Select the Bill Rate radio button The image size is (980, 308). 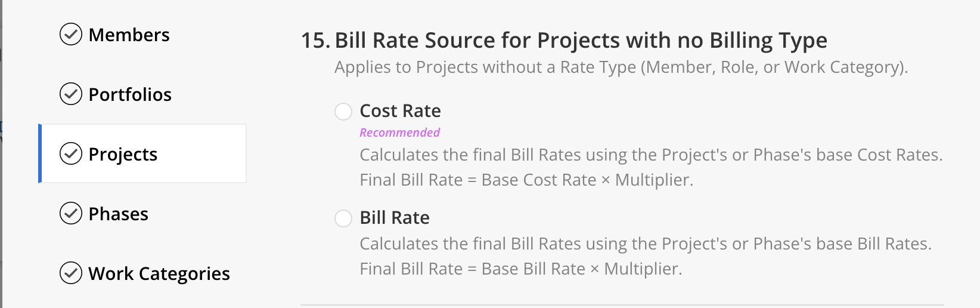pyautogui.click(x=343, y=218)
